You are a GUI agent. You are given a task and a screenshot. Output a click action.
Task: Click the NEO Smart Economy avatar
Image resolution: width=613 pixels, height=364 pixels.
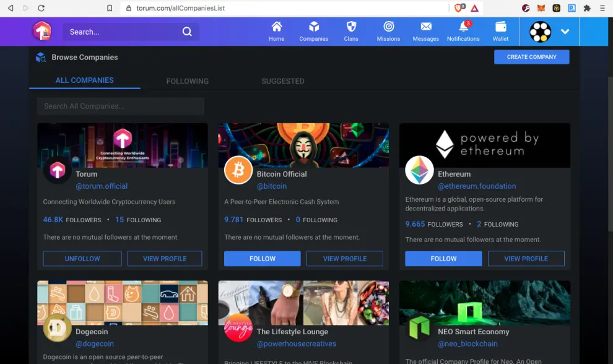click(419, 327)
